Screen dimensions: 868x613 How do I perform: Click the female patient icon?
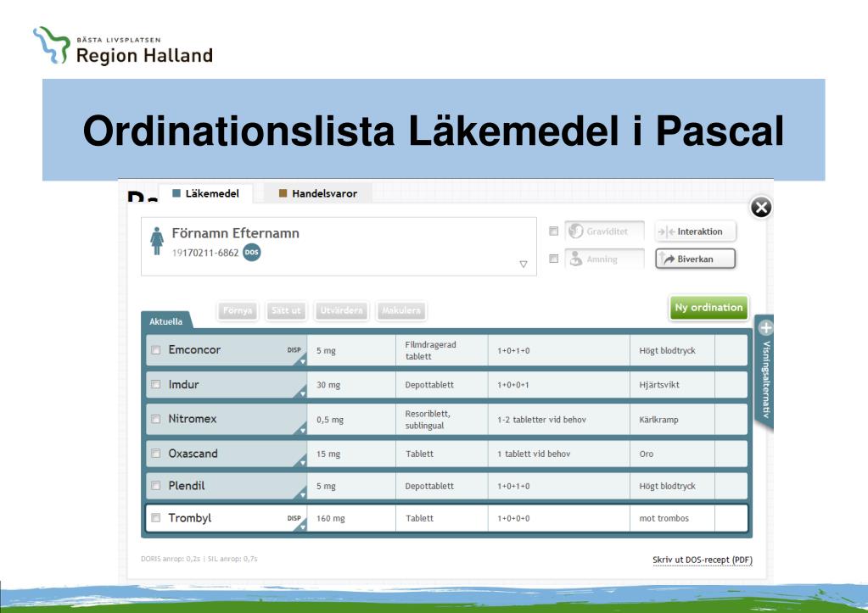[x=157, y=242]
